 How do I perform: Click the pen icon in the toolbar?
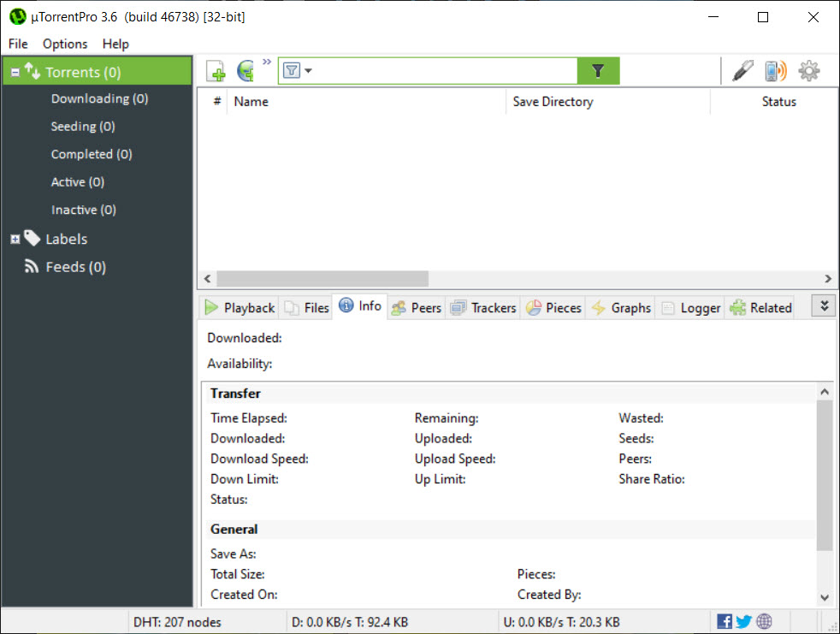tap(742, 71)
